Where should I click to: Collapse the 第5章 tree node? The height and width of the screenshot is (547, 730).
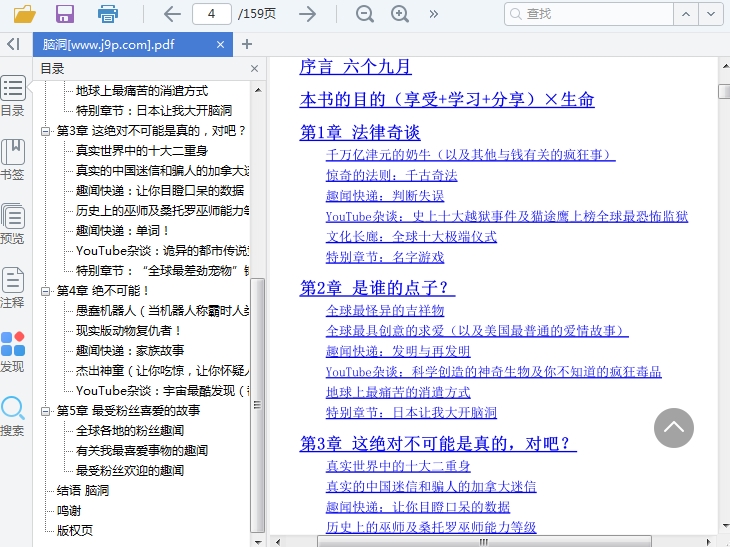(x=46, y=411)
